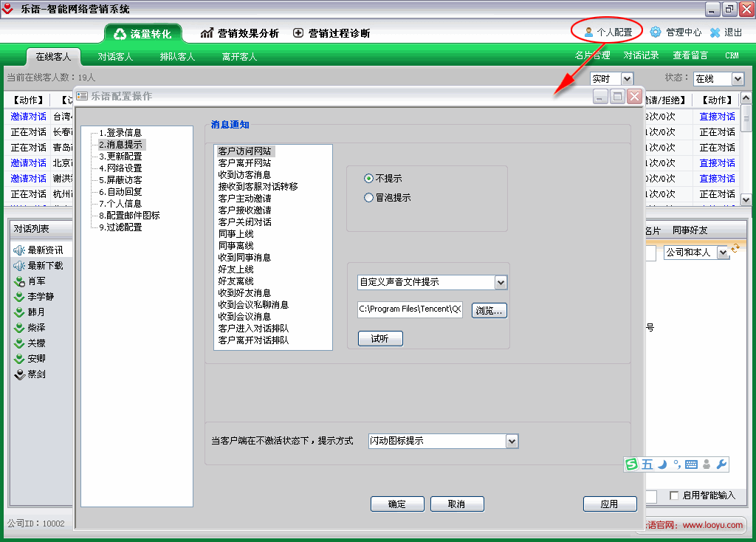
Task: Click the 乐语 logo in the title bar
Action: point(7,7)
